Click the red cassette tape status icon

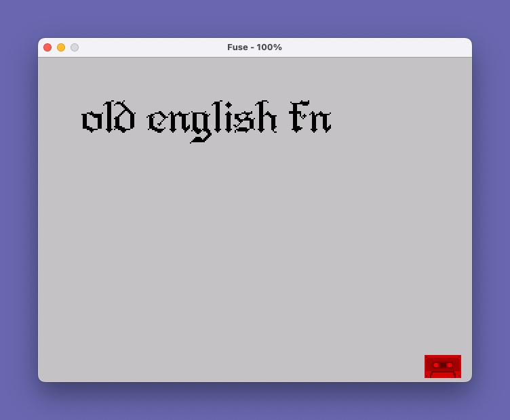[x=443, y=366]
